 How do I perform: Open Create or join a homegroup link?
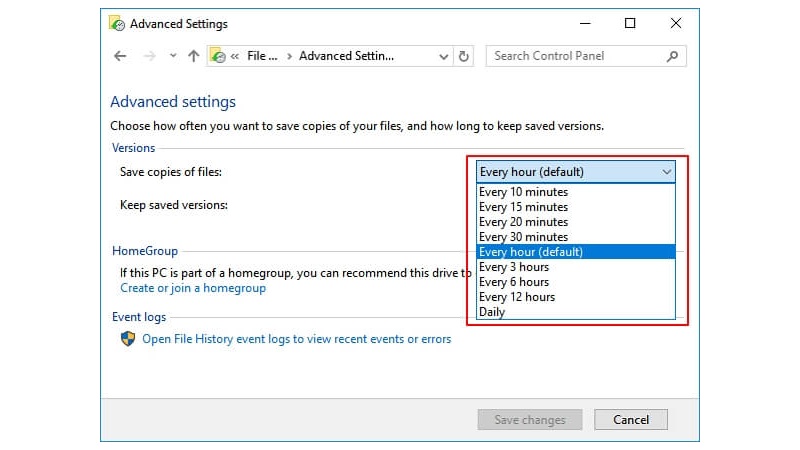point(193,288)
